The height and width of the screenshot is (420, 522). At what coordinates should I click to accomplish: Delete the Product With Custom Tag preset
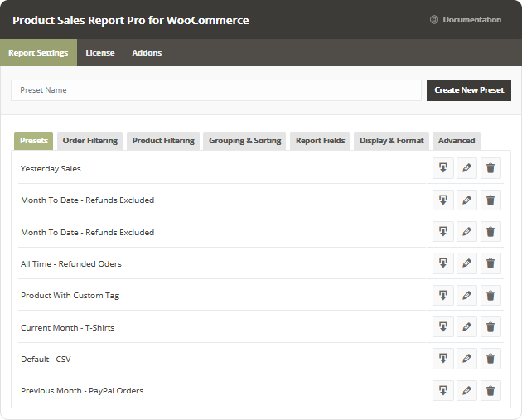click(x=491, y=295)
